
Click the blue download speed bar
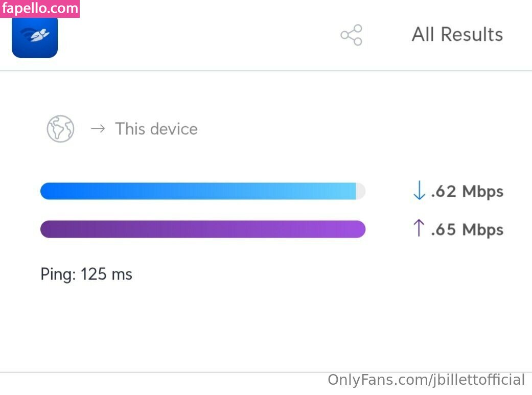[x=198, y=191]
